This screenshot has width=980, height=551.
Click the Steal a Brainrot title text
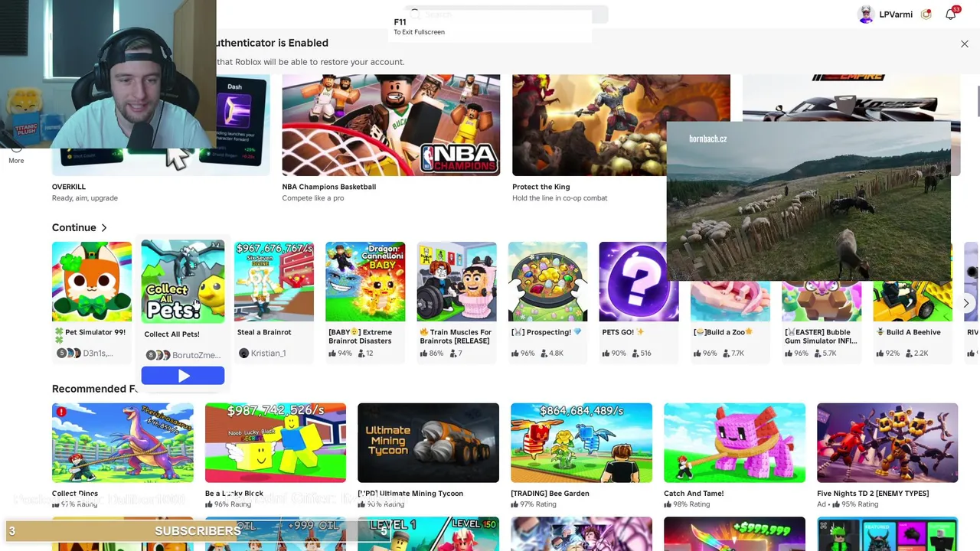pyautogui.click(x=264, y=332)
